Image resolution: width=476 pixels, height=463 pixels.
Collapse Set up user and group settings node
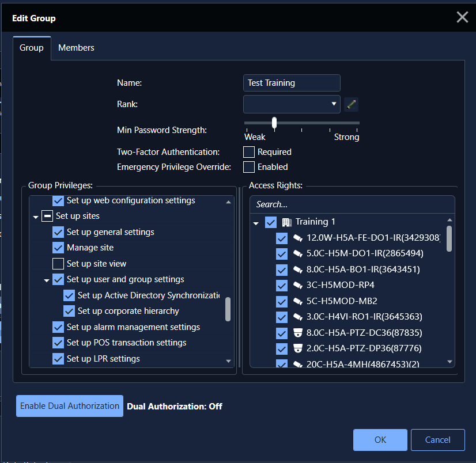pos(47,280)
